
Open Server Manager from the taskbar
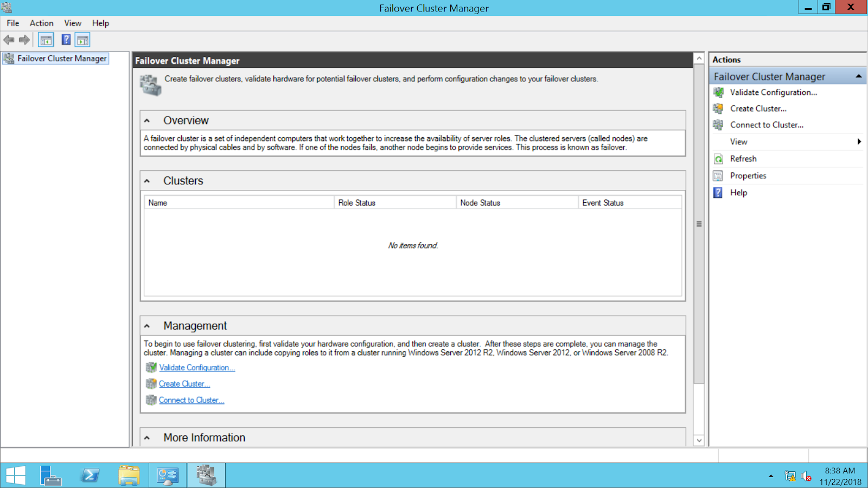click(x=51, y=476)
